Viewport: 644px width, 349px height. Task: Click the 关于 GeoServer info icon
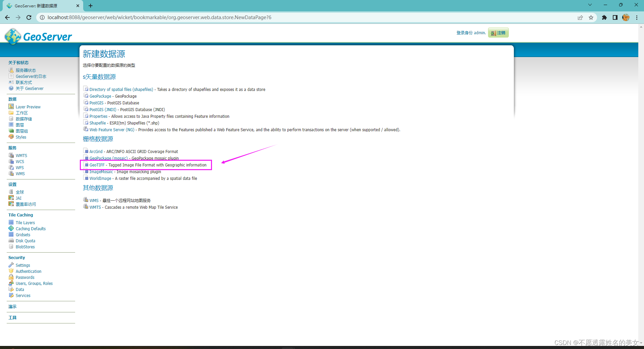click(x=11, y=88)
